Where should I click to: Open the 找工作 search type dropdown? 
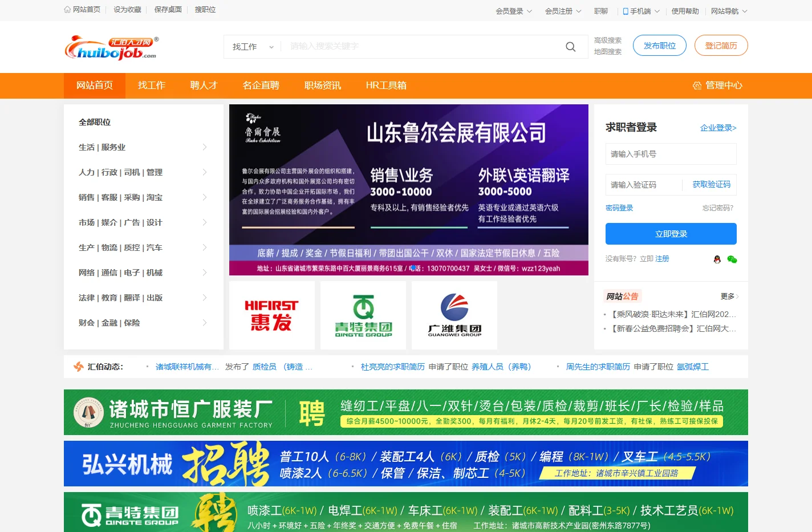pyautogui.click(x=253, y=47)
